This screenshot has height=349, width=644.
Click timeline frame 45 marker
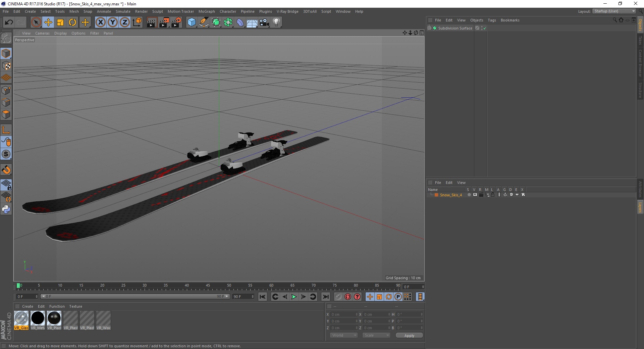(x=208, y=286)
